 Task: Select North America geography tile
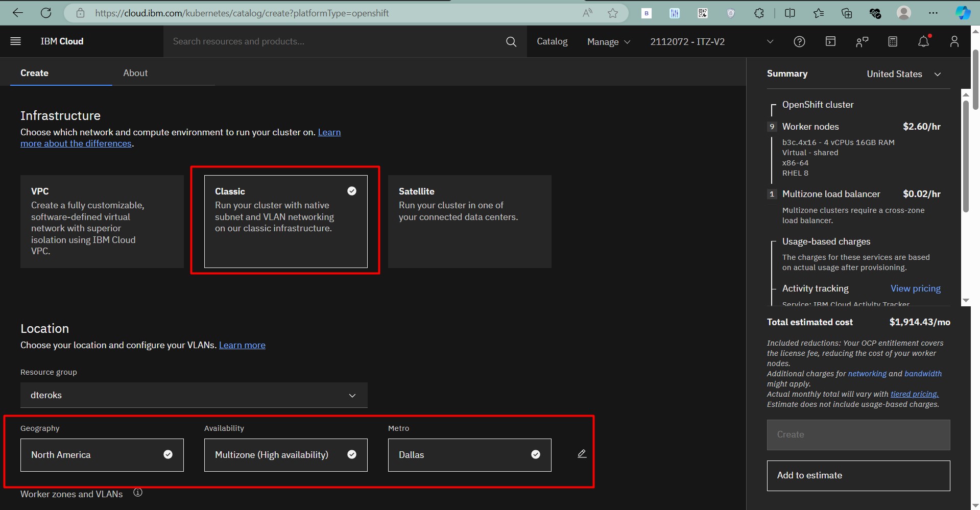pos(102,455)
